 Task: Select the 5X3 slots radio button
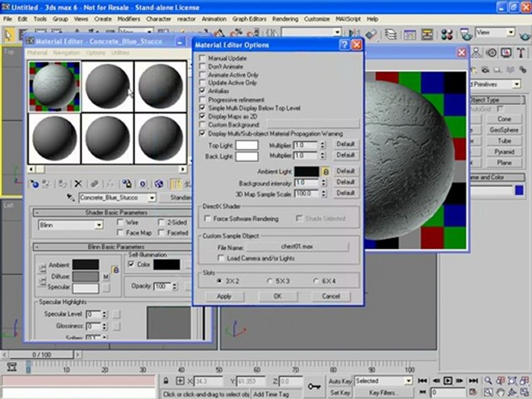click(x=269, y=282)
